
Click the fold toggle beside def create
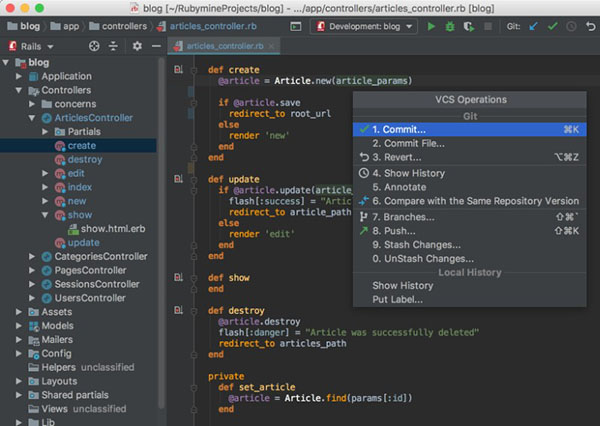click(x=194, y=70)
